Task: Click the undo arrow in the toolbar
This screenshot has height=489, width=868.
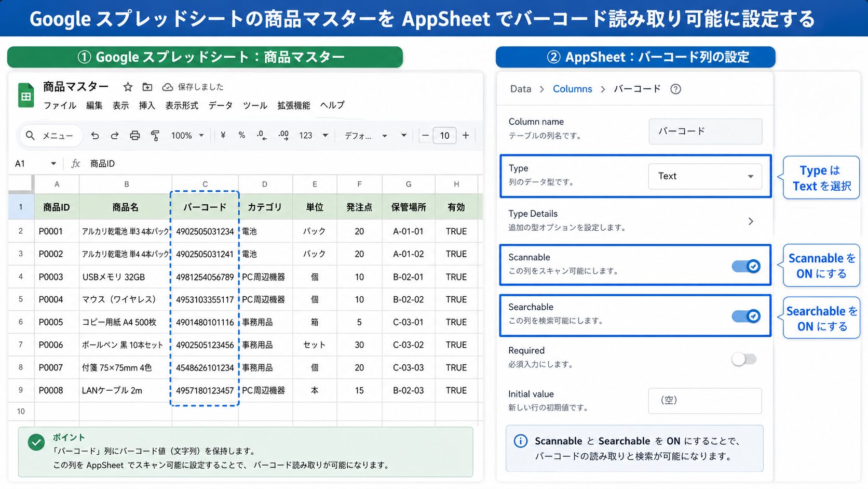Action: (x=95, y=136)
